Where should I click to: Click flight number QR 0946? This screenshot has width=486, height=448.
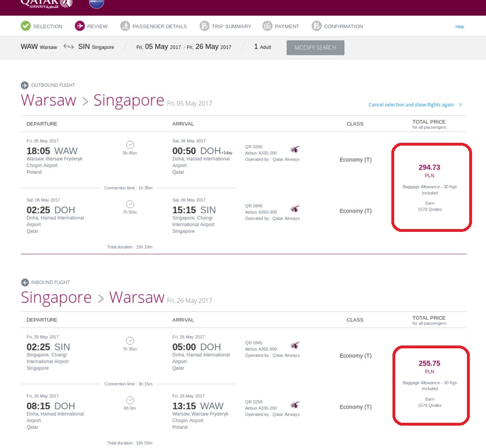pyautogui.click(x=254, y=206)
